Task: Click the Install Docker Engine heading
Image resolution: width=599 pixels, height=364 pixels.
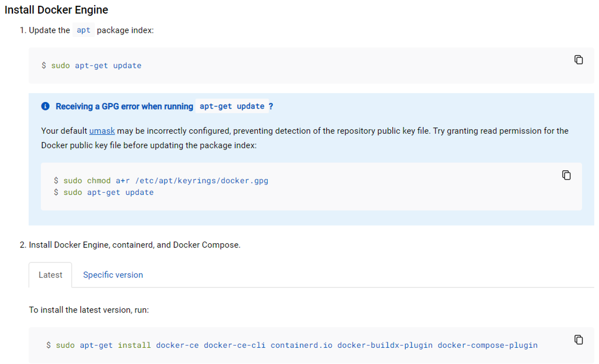Action: (x=56, y=9)
